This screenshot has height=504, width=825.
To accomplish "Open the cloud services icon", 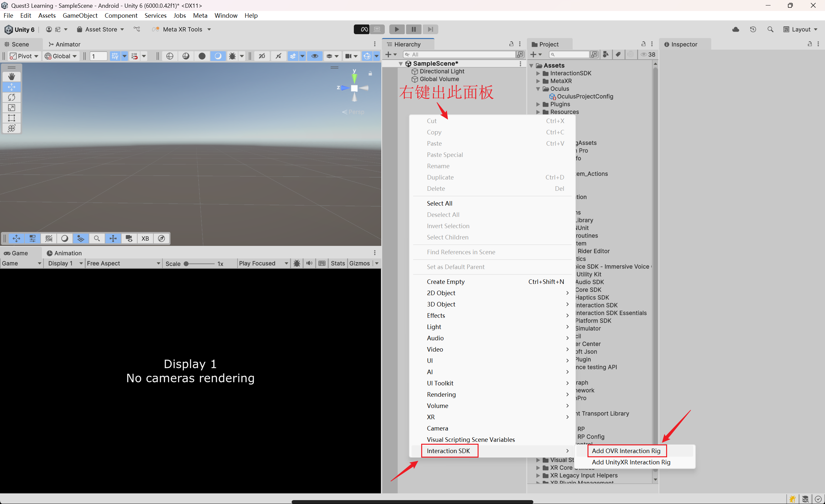I will [736, 29].
